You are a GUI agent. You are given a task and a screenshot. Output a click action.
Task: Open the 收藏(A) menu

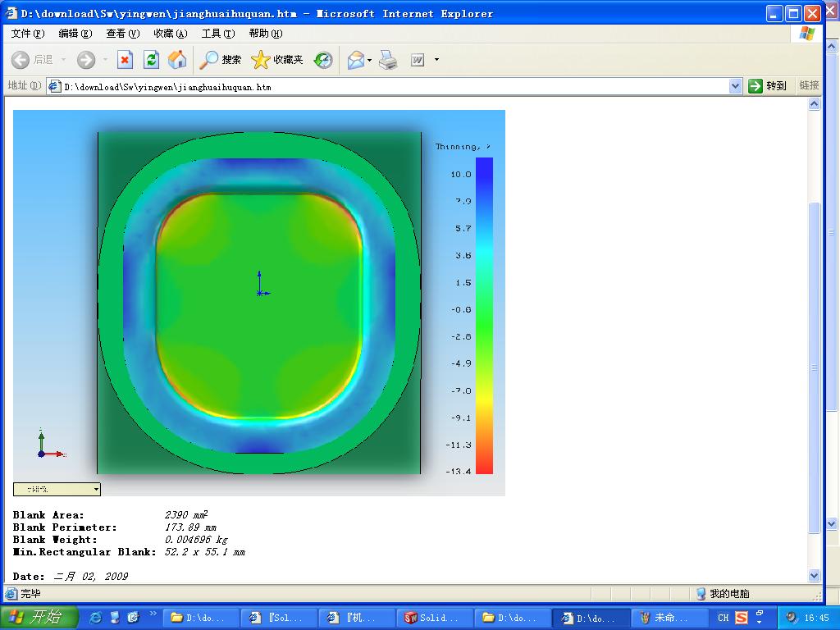coord(171,33)
